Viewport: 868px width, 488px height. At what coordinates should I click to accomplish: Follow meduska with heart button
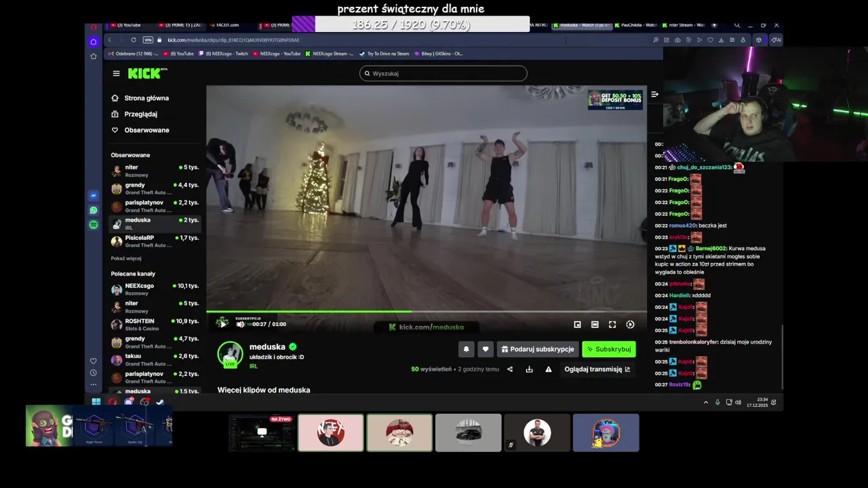coord(485,349)
